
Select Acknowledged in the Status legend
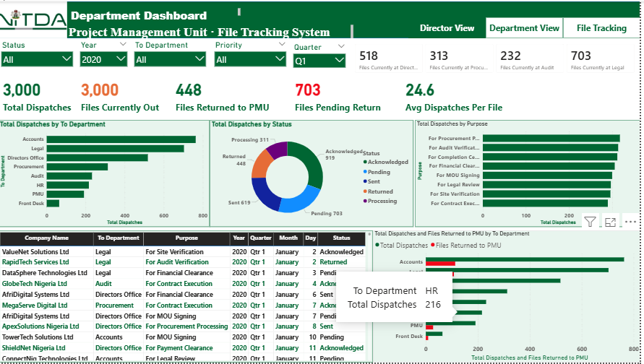pyautogui.click(x=386, y=162)
